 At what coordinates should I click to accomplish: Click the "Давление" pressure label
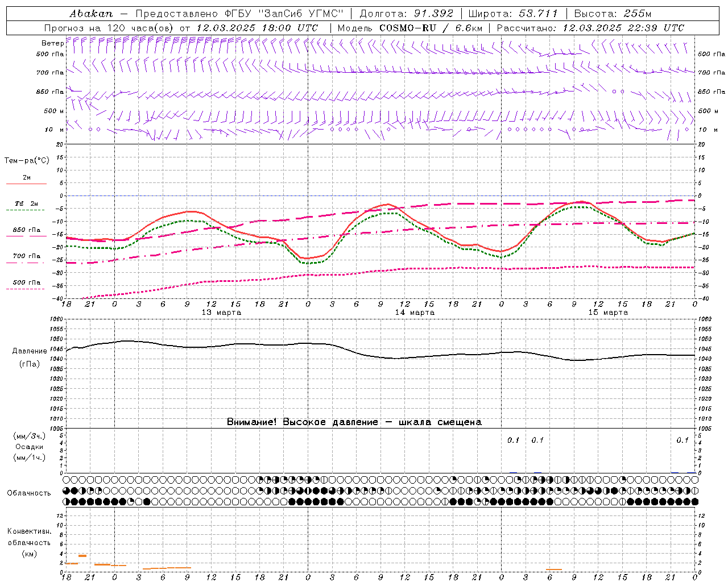30,351
